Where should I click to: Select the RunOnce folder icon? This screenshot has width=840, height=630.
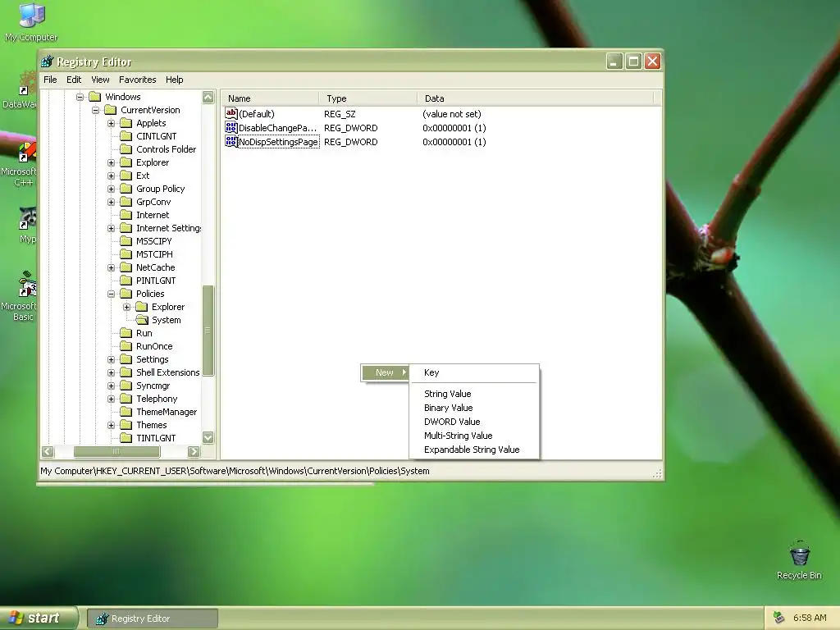[x=126, y=346]
